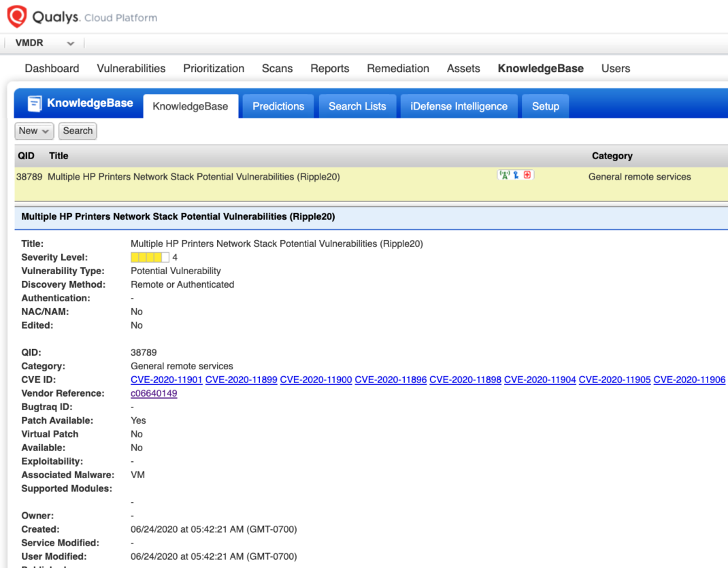This screenshot has width=728, height=568.
Task: Click the blue authentication key icon
Action: click(516, 176)
